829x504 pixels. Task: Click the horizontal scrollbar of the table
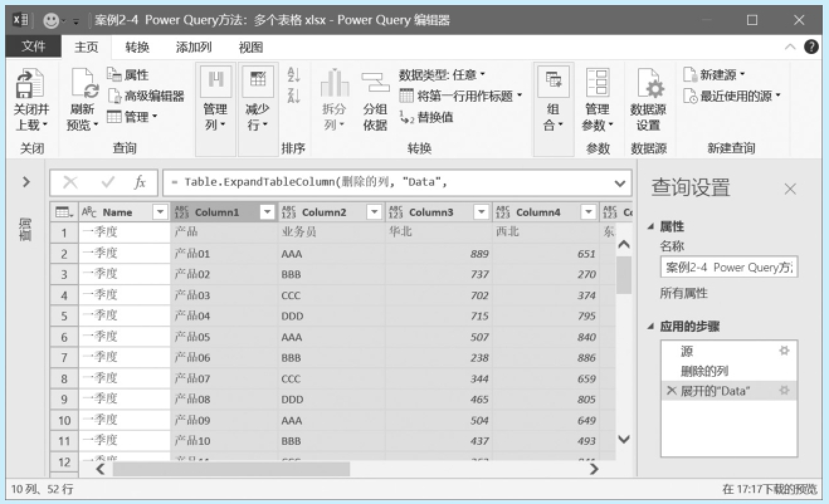[230, 469]
